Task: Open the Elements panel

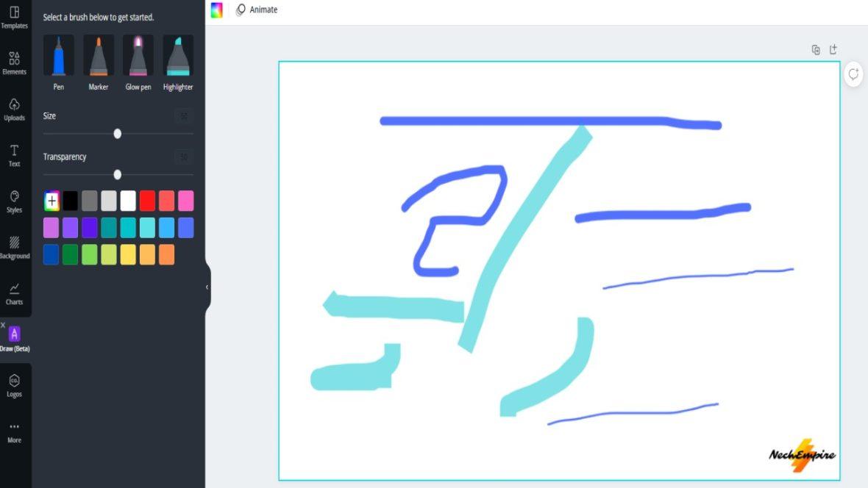Action: [x=15, y=62]
